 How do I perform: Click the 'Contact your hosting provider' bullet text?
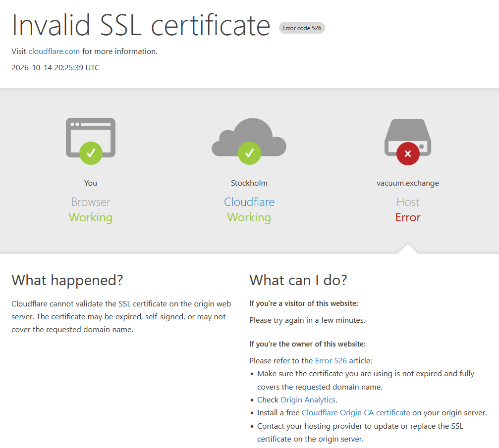[x=360, y=433]
